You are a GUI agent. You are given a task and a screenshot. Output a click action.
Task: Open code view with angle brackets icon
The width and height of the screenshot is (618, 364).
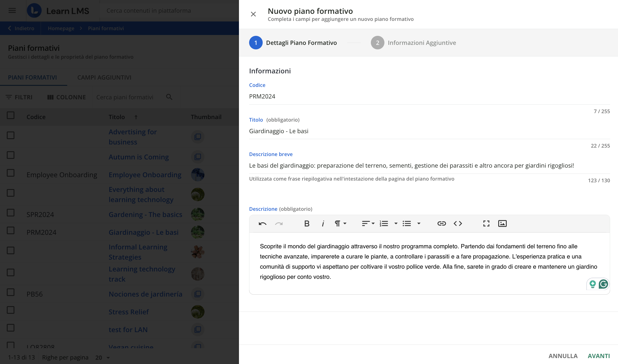458,223
